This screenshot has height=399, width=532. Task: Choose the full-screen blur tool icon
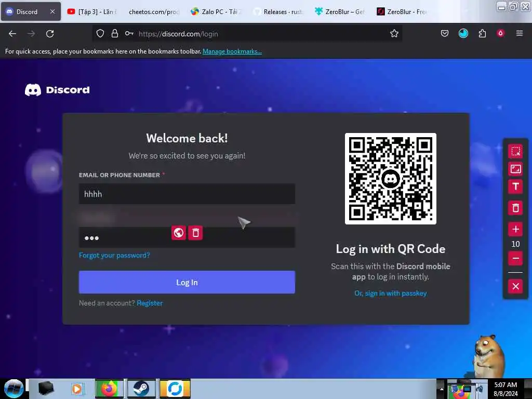click(x=515, y=169)
